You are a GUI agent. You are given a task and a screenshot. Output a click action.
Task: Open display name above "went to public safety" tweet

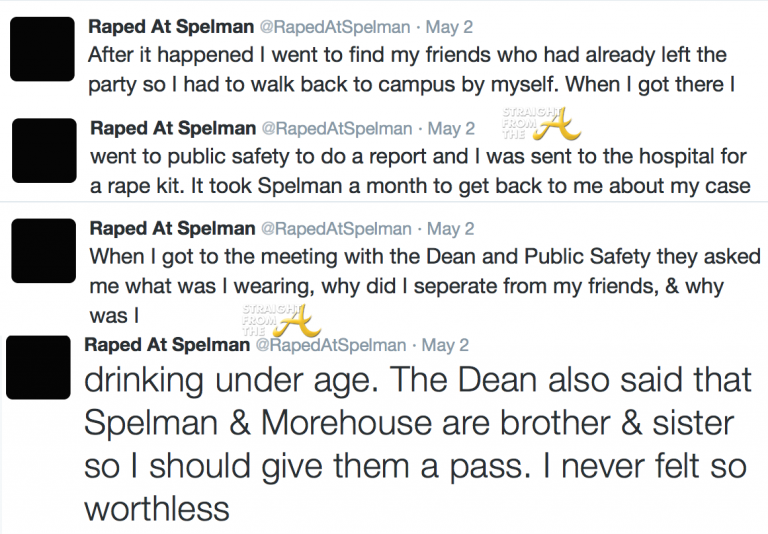point(170,129)
